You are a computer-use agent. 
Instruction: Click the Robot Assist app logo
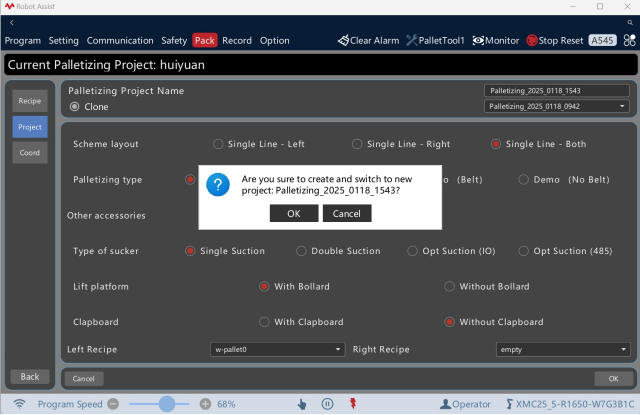9,6
